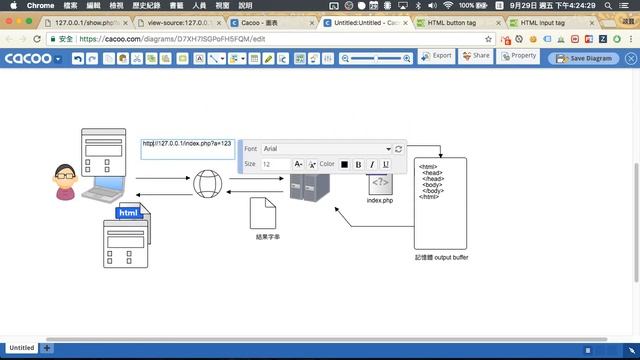Click the horizontal canvas scrollbar
Viewport: 640px width, 360px height.
[327, 339]
